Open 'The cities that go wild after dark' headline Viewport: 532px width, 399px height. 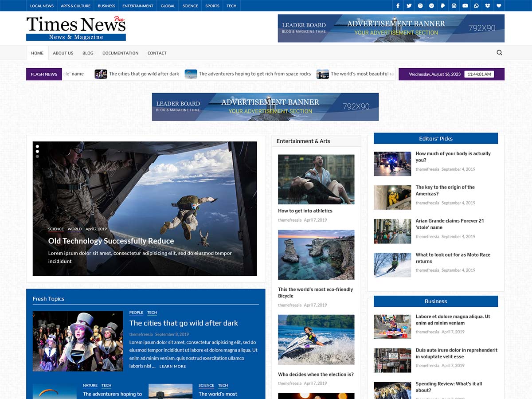click(184, 323)
